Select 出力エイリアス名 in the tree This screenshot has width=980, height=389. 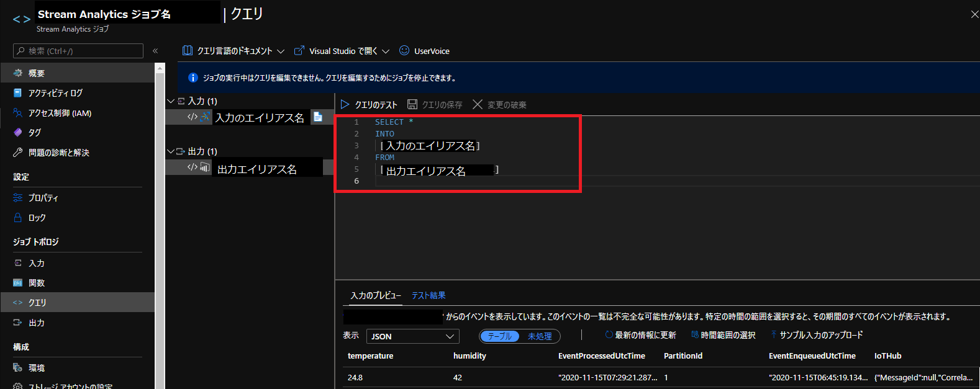(x=256, y=169)
